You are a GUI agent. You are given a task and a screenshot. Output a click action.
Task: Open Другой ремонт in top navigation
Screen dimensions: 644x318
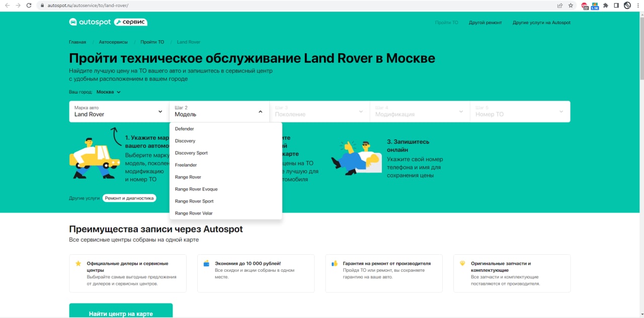[x=485, y=23]
